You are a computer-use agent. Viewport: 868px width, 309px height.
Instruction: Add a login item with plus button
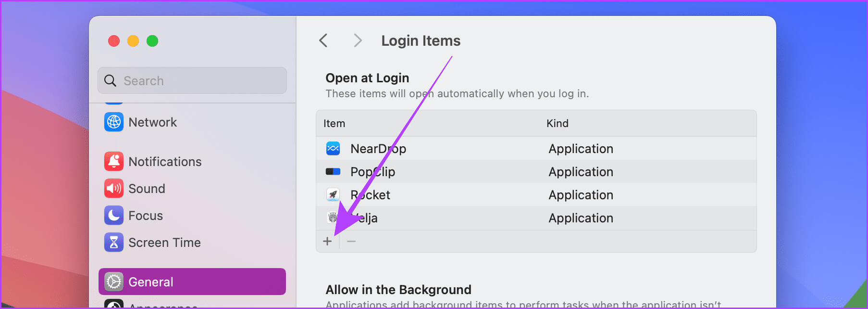click(327, 241)
